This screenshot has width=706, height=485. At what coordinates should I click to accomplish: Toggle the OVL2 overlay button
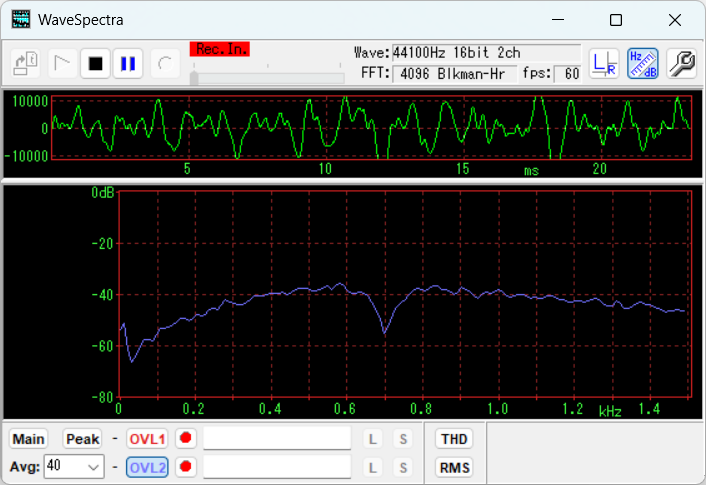147,467
